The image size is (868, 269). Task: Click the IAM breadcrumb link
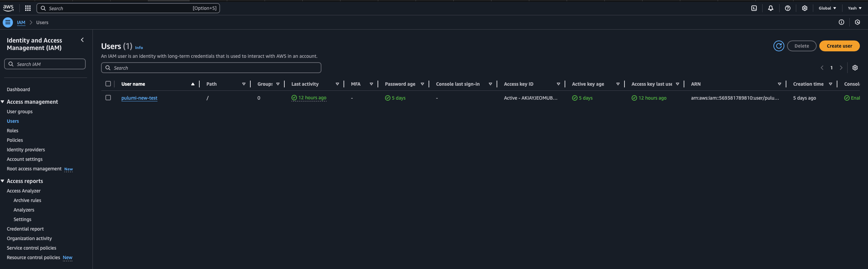coord(21,22)
